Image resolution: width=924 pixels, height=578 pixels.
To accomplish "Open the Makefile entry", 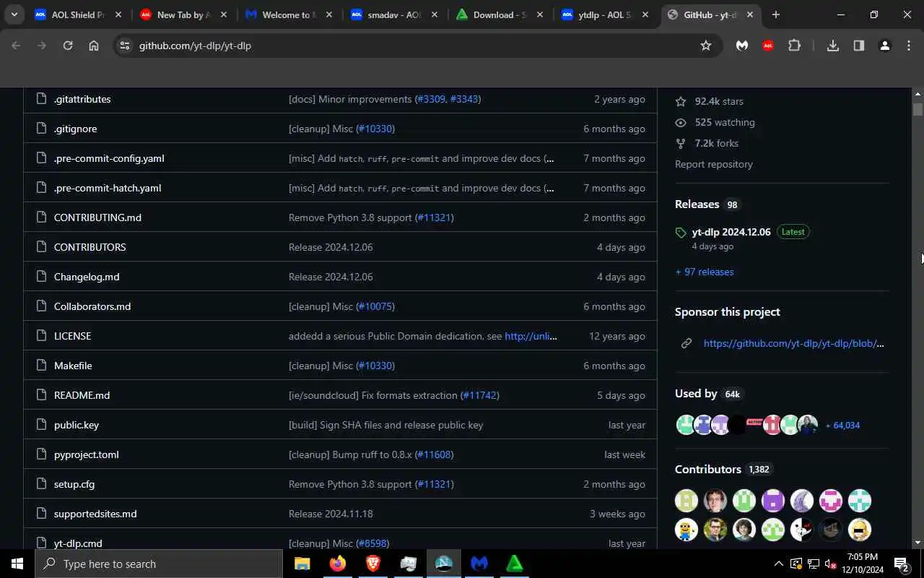I will pos(73,366).
